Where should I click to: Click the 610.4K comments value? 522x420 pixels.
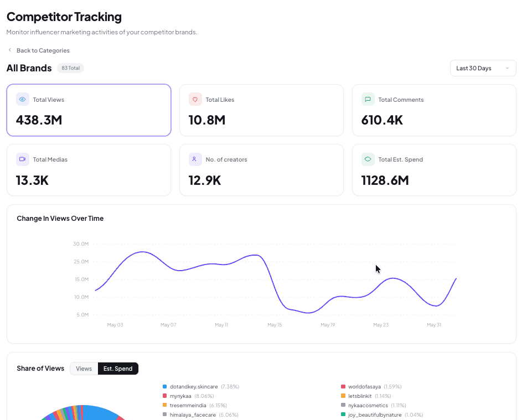click(x=382, y=120)
